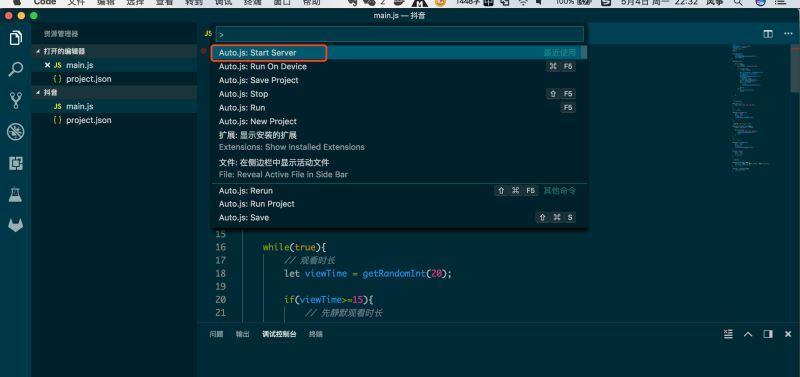Image resolution: width=800 pixels, height=377 pixels.
Task: Choose Auto.js: Rerun command
Action: click(399, 190)
